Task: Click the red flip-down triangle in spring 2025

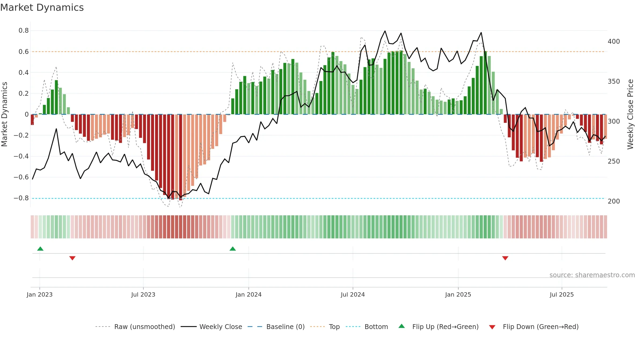Action: pyautogui.click(x=505, y=258)
